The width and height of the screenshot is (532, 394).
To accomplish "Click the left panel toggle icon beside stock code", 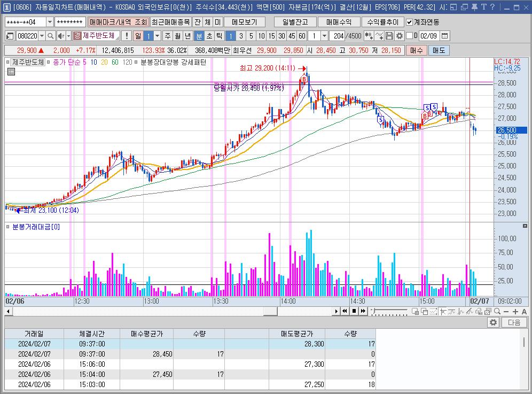I will click(x=10, y=36).
